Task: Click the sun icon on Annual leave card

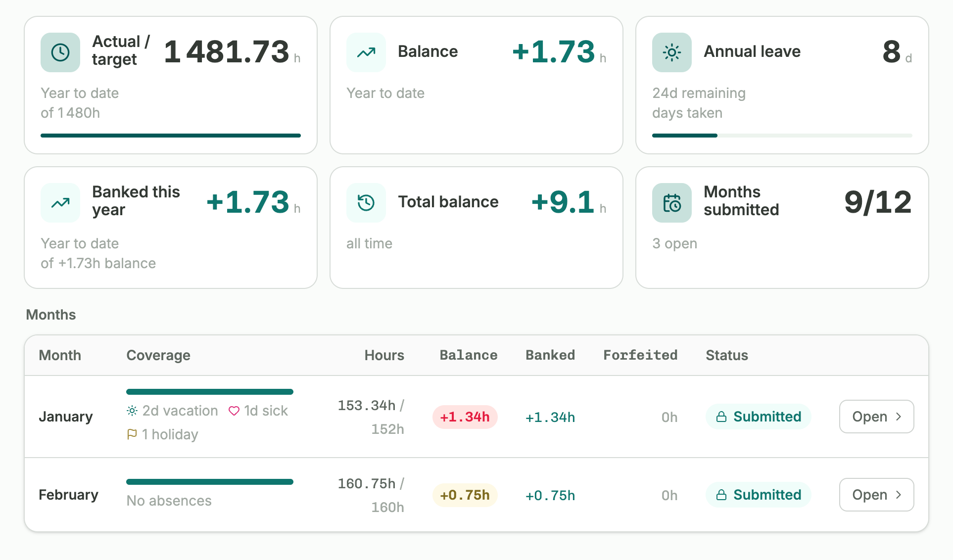Action: click(672, 52)
